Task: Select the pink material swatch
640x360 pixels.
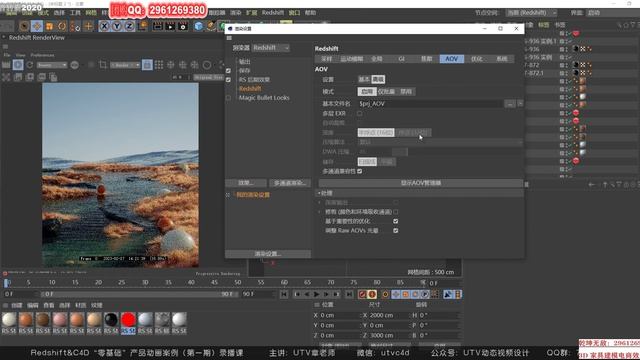Action: pos(60,320)
